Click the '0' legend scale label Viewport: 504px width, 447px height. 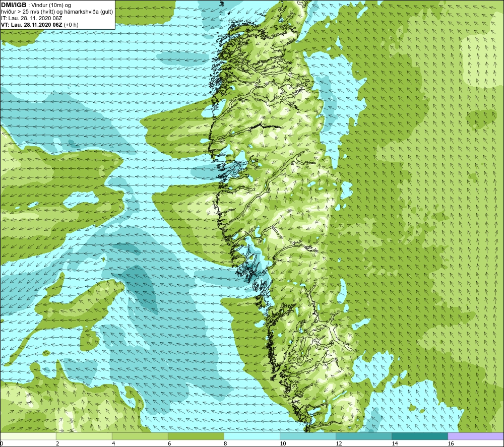2,443
